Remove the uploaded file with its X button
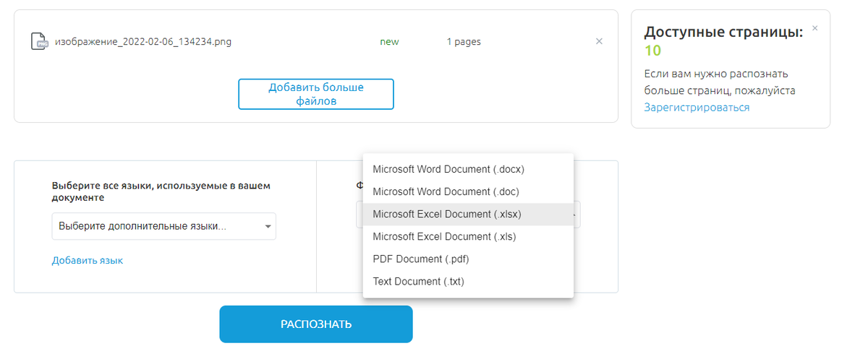 click(x=599, y=41)
